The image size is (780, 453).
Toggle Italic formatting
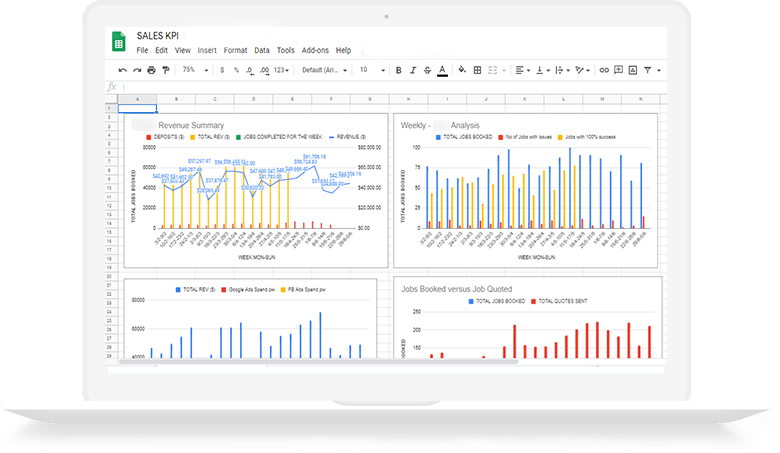tap(413, 71)
